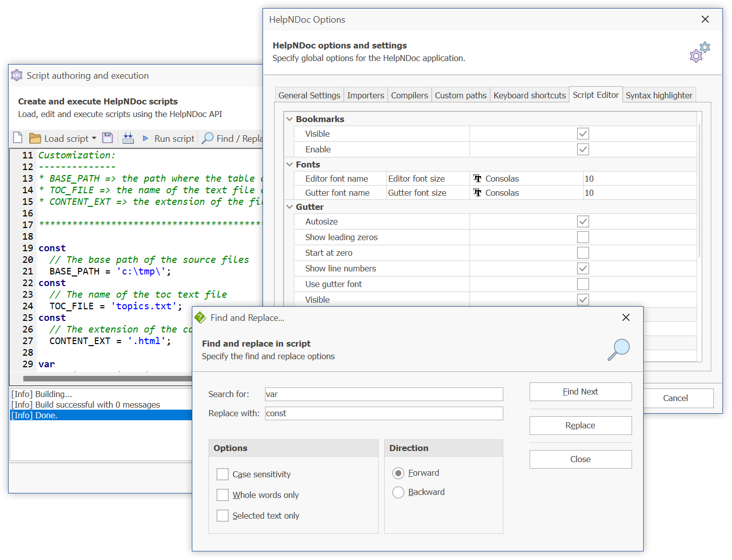The width and height of the screenshot is (732, 560).
Task: Toggle Gutter Autosize checkbox
Action: (583, 221)
